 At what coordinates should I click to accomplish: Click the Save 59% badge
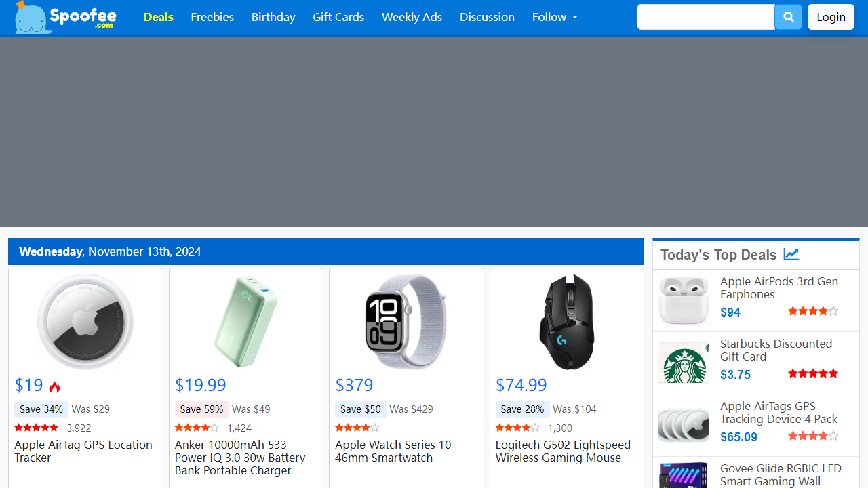point(201,409)
